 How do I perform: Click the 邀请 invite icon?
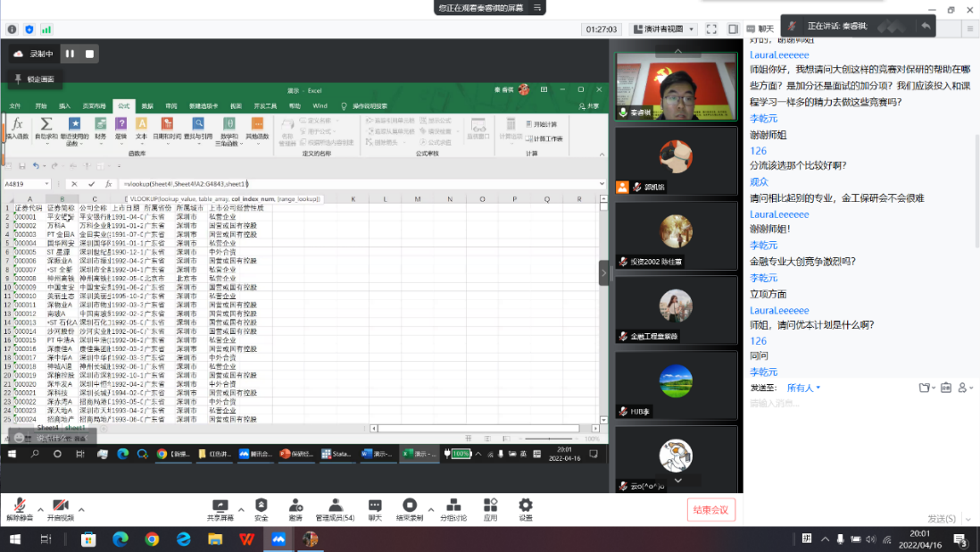[295, 507]
